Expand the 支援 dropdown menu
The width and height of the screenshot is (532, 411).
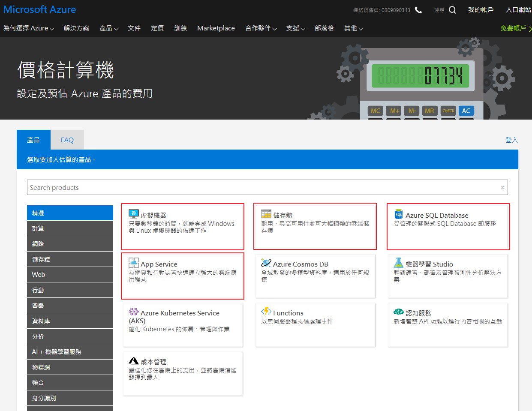pos(296,28)
